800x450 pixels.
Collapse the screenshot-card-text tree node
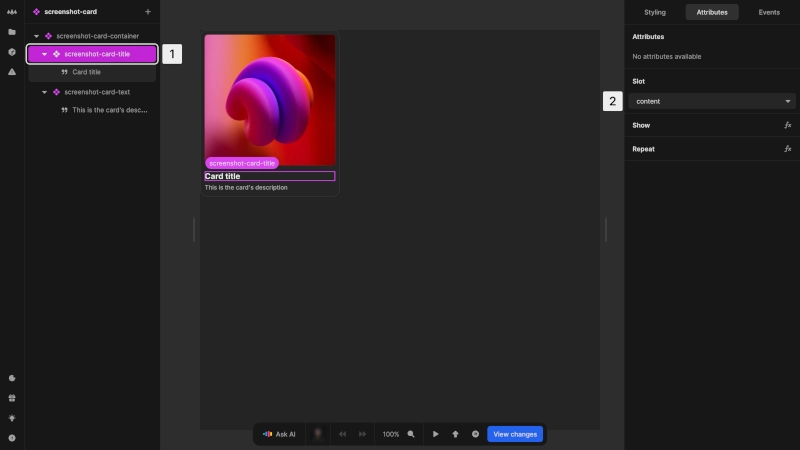44,92
